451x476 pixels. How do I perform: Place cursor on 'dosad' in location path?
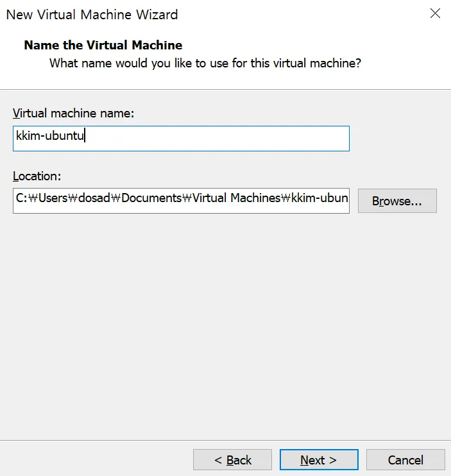94,198
